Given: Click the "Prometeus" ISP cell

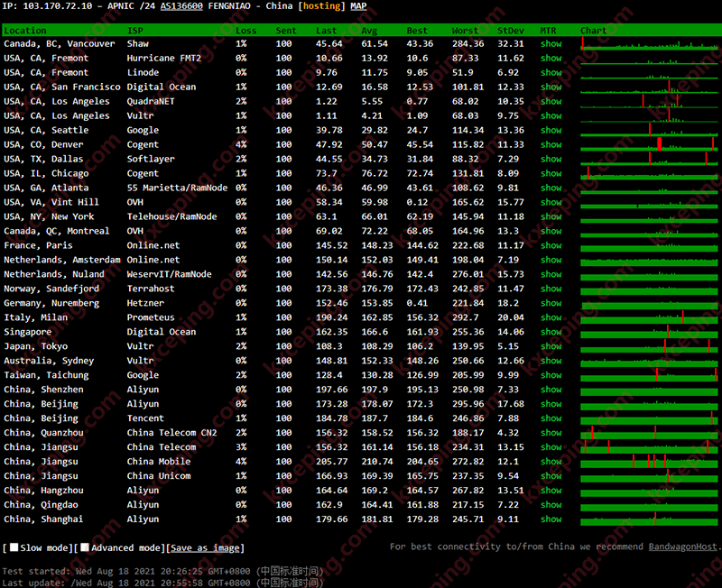Looking at the screenshot, I should click(151, 317).
